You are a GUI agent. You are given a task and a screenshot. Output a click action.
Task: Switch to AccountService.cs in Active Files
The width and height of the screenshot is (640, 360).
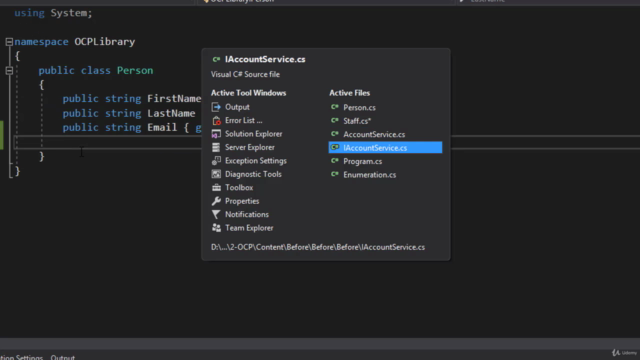click(x=374, y=134)
